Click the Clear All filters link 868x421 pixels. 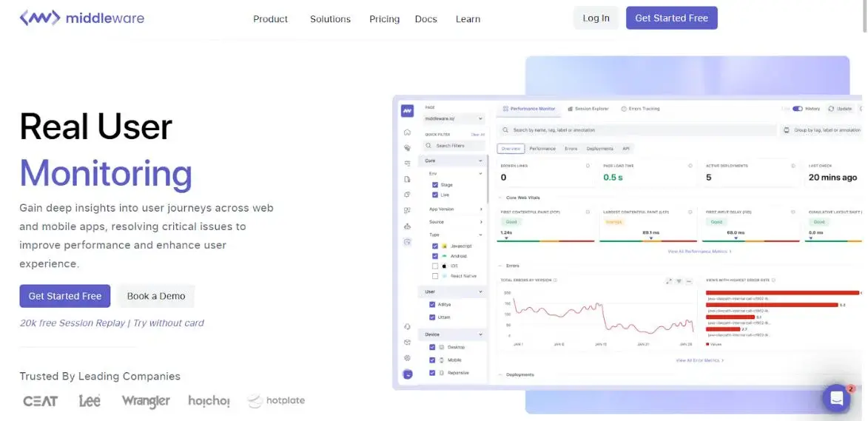pos(478,135)
